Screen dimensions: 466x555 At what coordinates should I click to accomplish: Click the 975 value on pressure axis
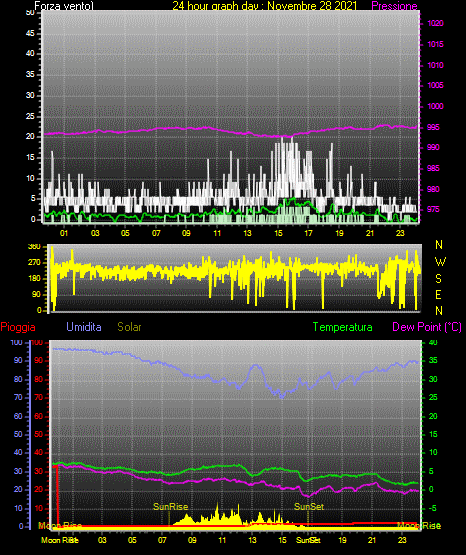433,209
